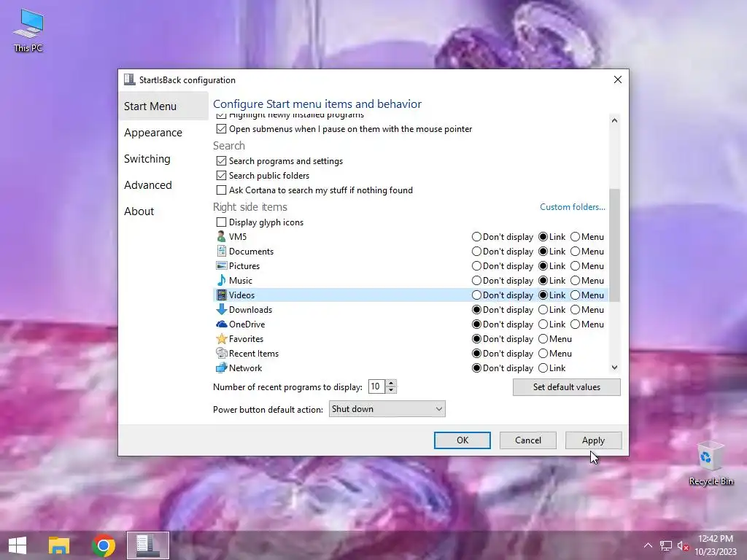Launch Google Chrome from the taskbar
The image size is (747, 560).
pos(104,545)
